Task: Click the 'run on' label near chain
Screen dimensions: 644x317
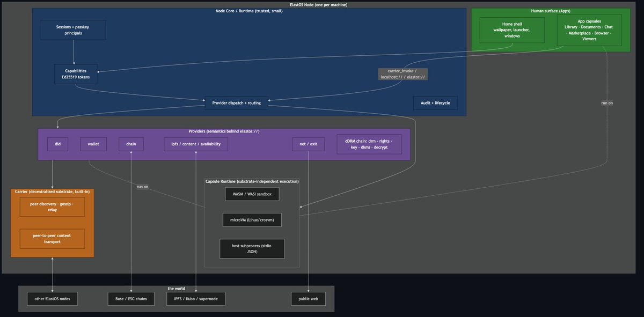Action: coord(143,187)
